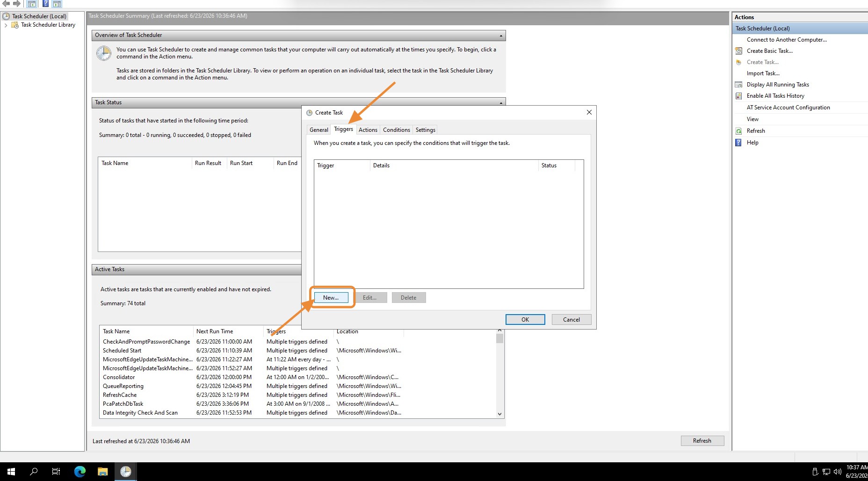
Task: Select the PcaPatchDbTask row
Action: point(298,404)
